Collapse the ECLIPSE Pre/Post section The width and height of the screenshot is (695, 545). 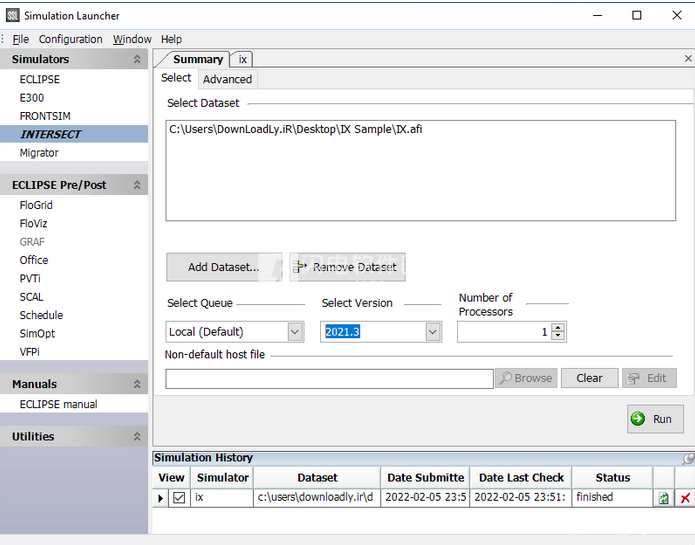[x=137, y=185]
